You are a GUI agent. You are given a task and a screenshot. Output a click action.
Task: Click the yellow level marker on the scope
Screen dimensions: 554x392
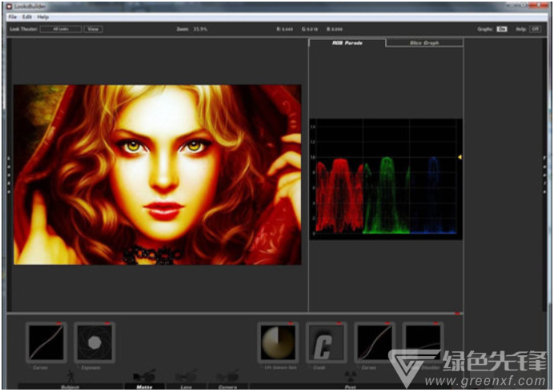460,157
